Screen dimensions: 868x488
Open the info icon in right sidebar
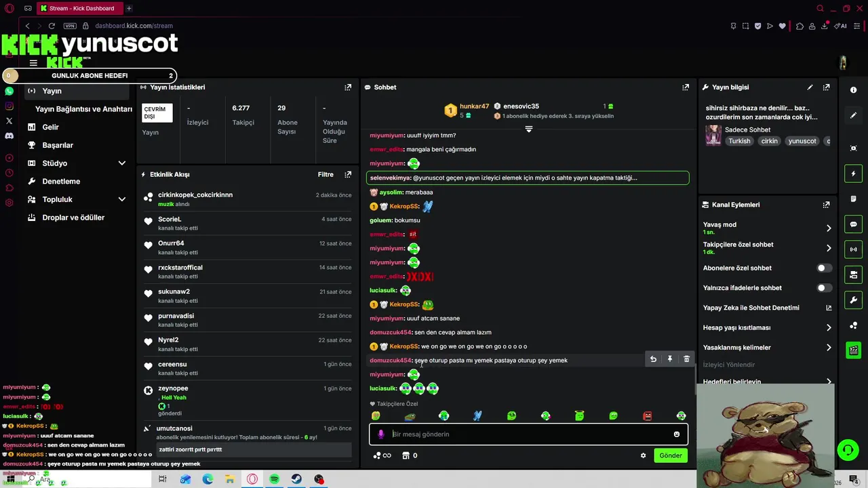click(853, 90)
